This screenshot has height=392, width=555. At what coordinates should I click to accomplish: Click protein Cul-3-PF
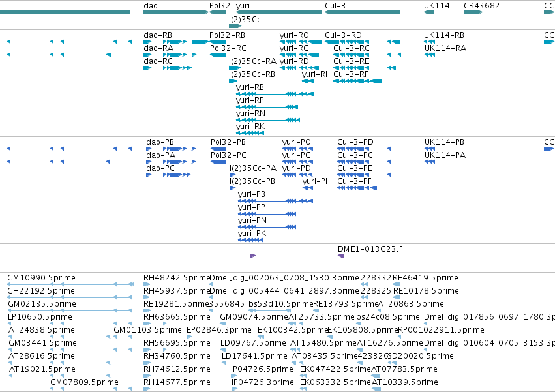(354, 181)
